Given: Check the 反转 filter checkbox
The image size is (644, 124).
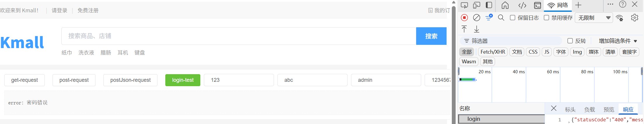Looking at the screenshot, I should click(x=570, y=41).
